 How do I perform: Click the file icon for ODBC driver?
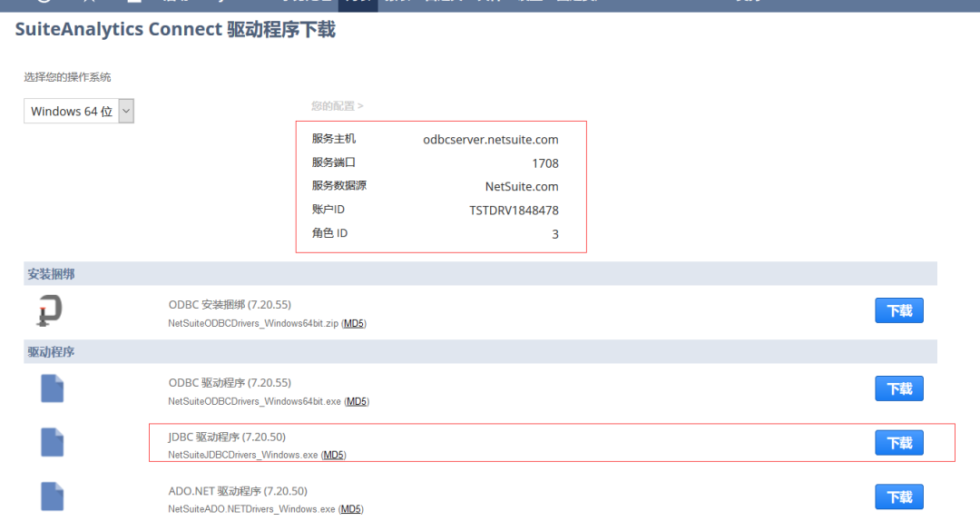(x=53, y=388)
